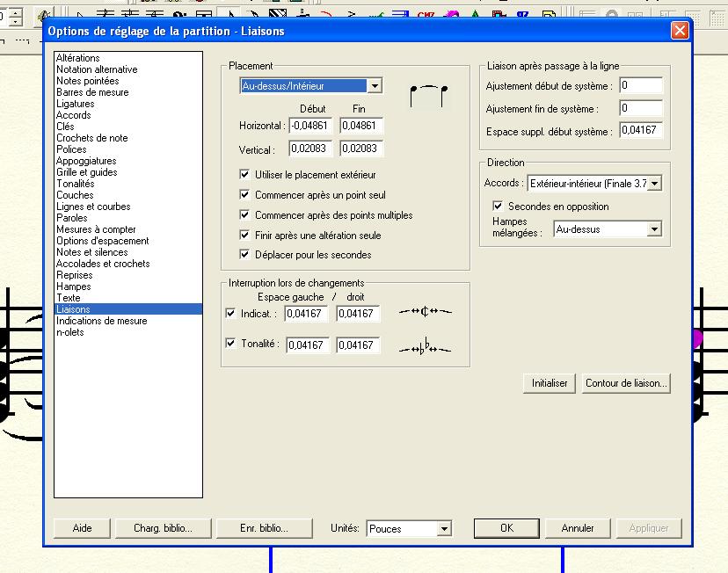
Task: Click the key signature tie break diagram
Action: coord(425,346)
